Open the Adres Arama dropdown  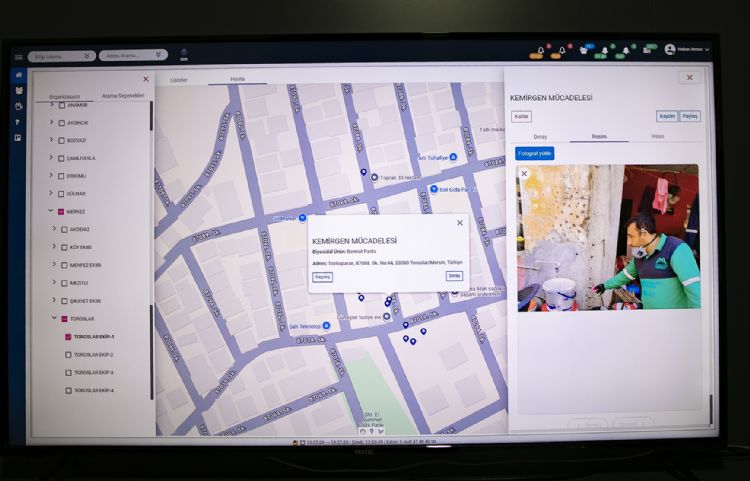coord(133,55)
